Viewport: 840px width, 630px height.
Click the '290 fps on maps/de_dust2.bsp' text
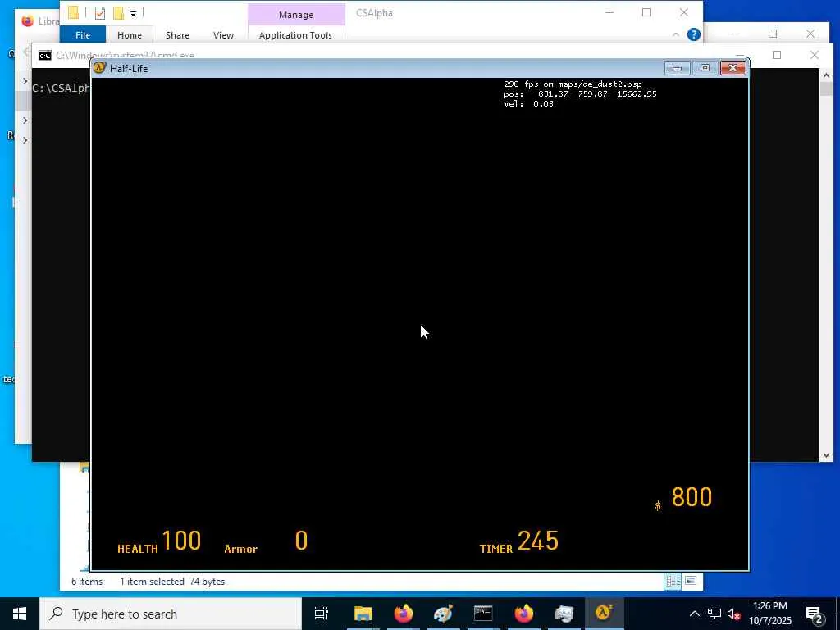click(573, 84)
